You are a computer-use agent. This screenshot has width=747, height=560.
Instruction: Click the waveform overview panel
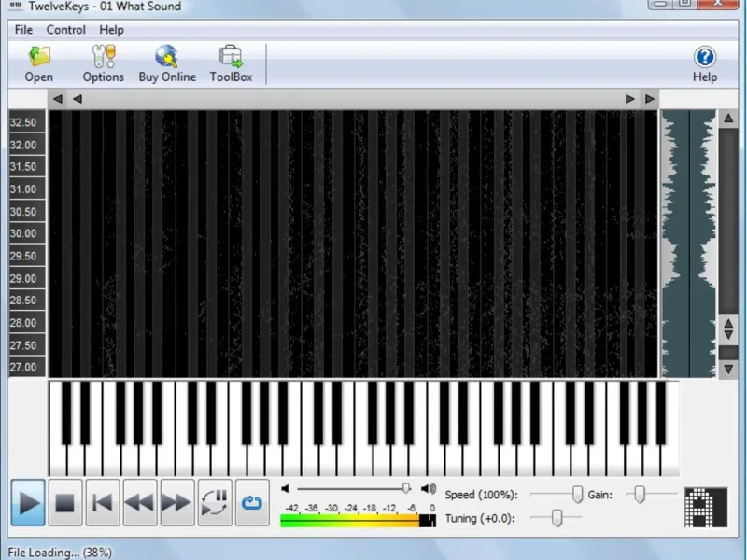click(x=689, y=244)
